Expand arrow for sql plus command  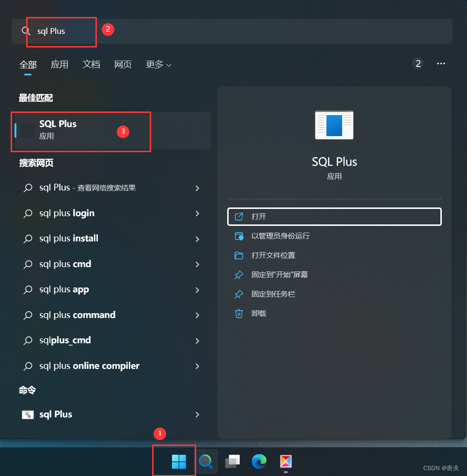(x=197, y=315)
